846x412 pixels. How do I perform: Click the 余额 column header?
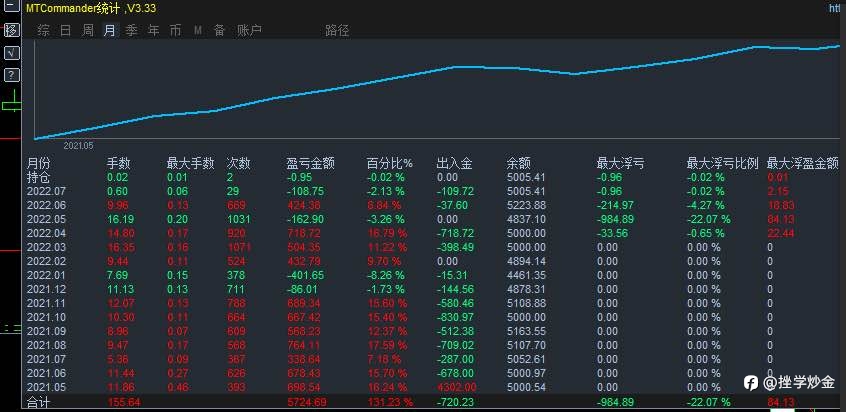(x=518, y=163)
